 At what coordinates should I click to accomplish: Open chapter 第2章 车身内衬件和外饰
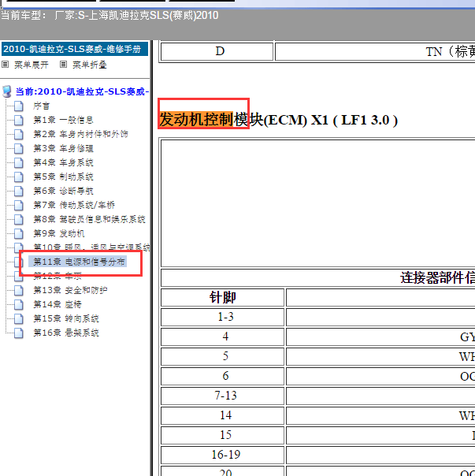coord(80,134)
